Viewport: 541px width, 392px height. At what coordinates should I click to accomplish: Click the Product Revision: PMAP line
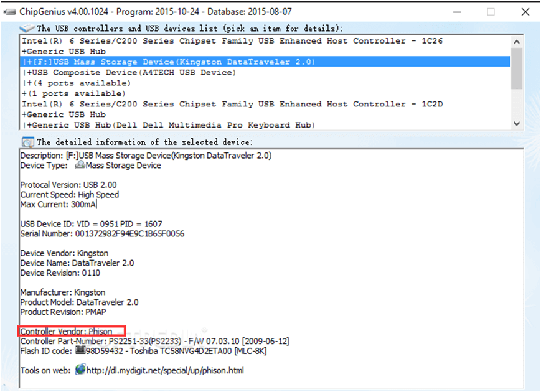pos(63,312)
